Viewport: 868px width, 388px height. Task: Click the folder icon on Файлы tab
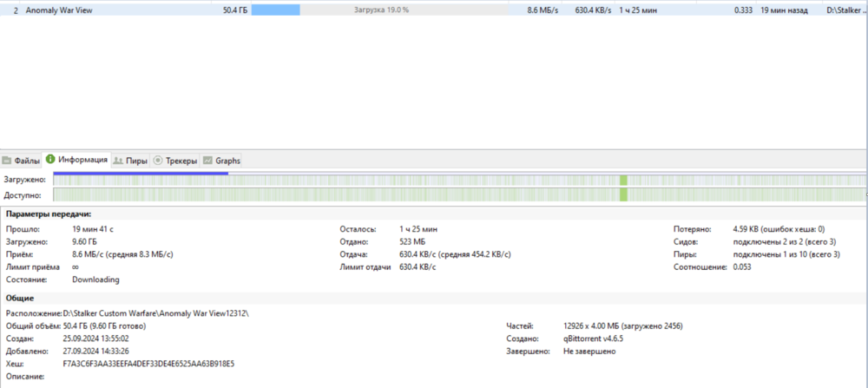click(x=7, y=161)
